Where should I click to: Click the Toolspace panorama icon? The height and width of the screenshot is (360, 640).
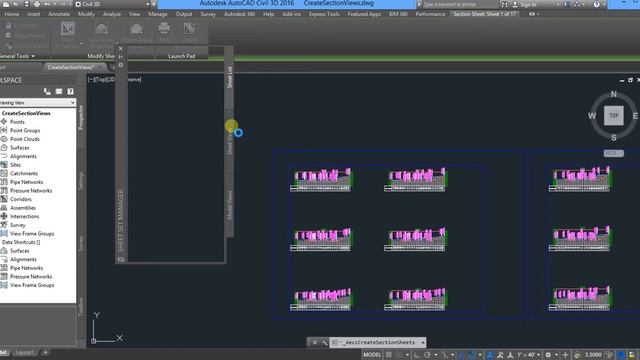pyautogui.click(x=59, y=91)
